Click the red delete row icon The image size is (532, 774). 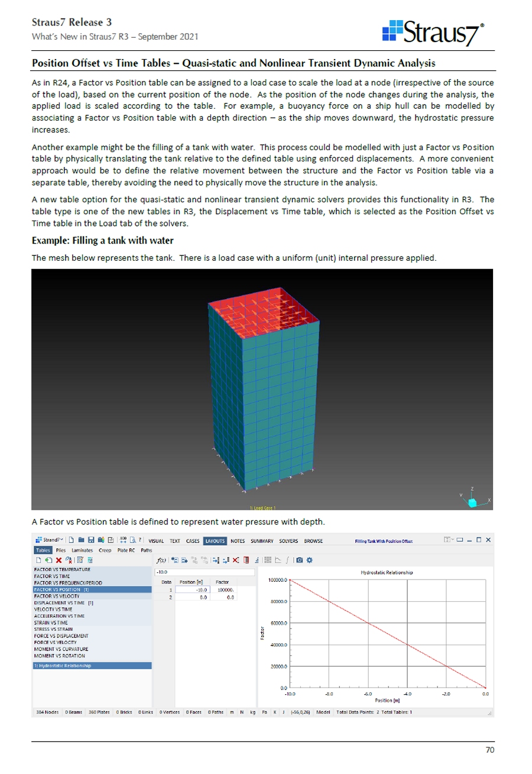coord(235,559)
